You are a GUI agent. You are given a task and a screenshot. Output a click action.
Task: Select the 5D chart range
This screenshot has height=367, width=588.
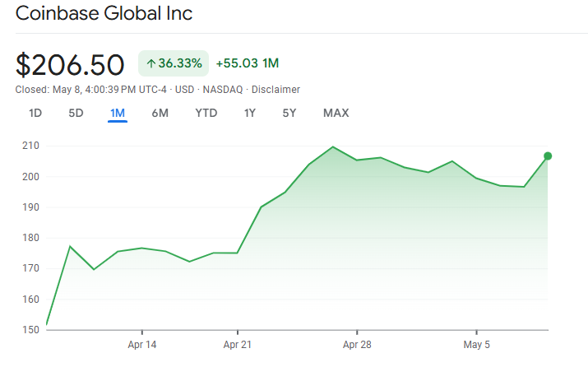76,113
